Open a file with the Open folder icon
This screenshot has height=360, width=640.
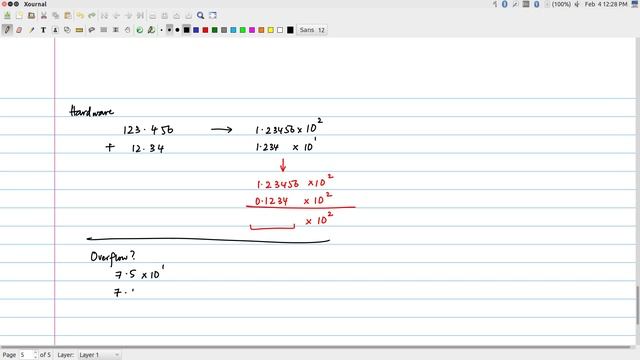(31, 16)
